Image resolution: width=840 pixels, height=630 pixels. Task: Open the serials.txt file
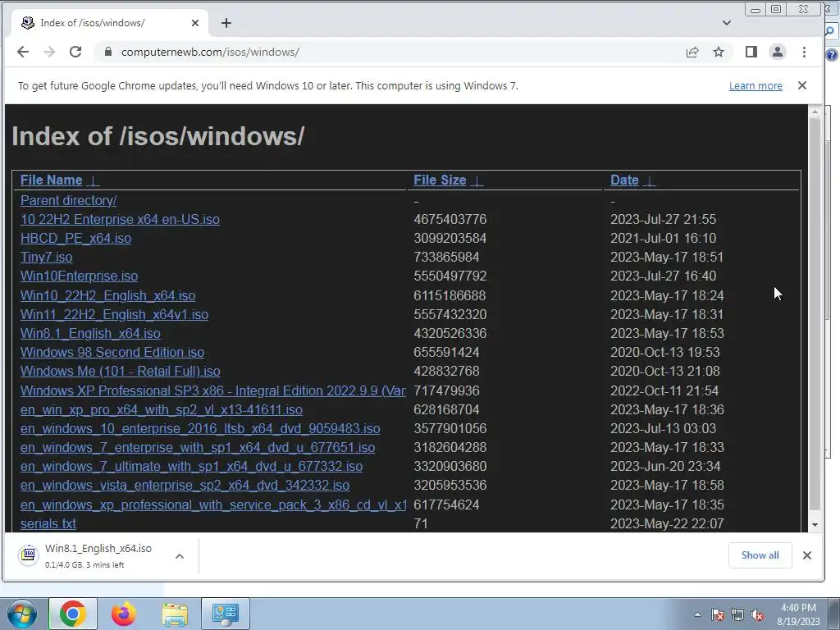[x=48, y=523]
